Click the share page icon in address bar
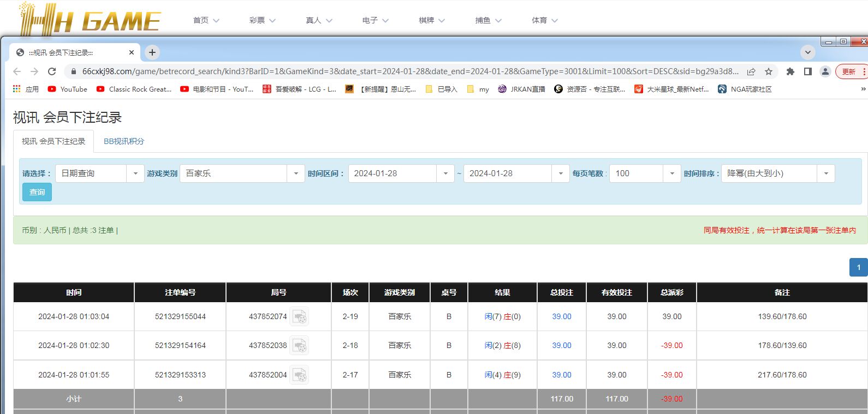The height and width of the screenshot is (414, 868). [751, 71]
